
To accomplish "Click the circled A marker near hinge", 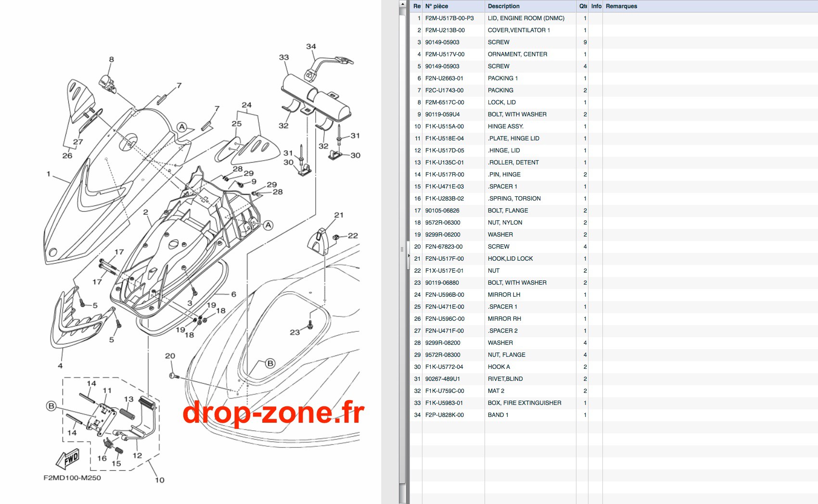I will click(x=268, y=225).
